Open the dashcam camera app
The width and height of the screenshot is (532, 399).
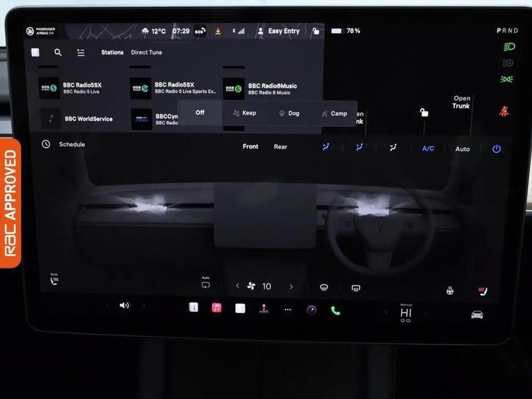311,310
